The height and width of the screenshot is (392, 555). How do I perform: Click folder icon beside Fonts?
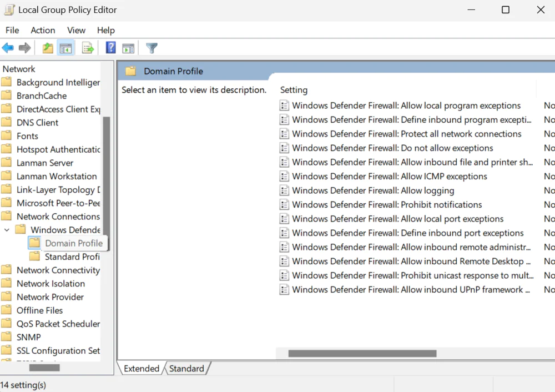[x=6, y=135]
